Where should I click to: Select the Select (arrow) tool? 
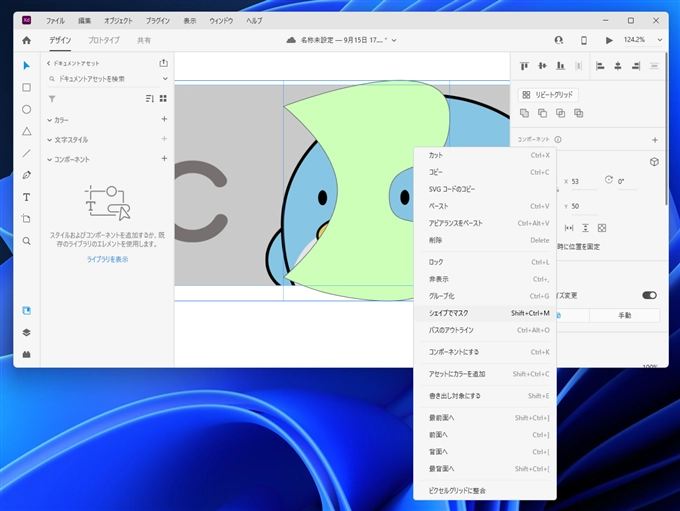pyautogui.click(x=26, y=66)
